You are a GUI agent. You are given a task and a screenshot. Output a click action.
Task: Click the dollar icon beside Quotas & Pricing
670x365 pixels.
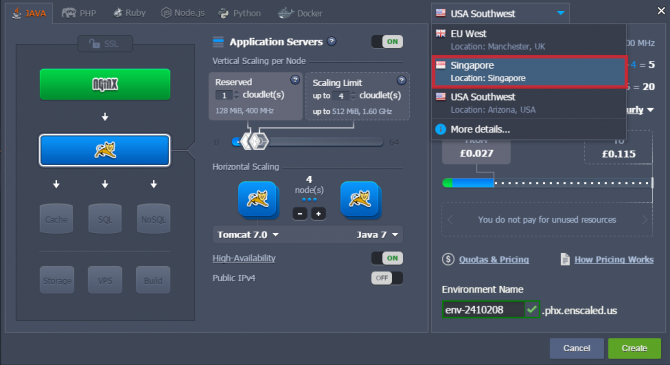[x=448, y=259]
